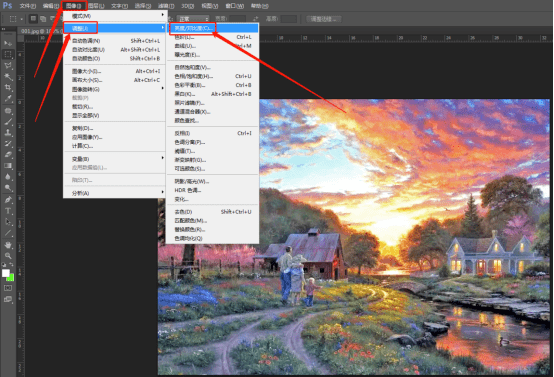Select the Line shape tool
Viewport: 554px width, 377px height.
point(8,233)
